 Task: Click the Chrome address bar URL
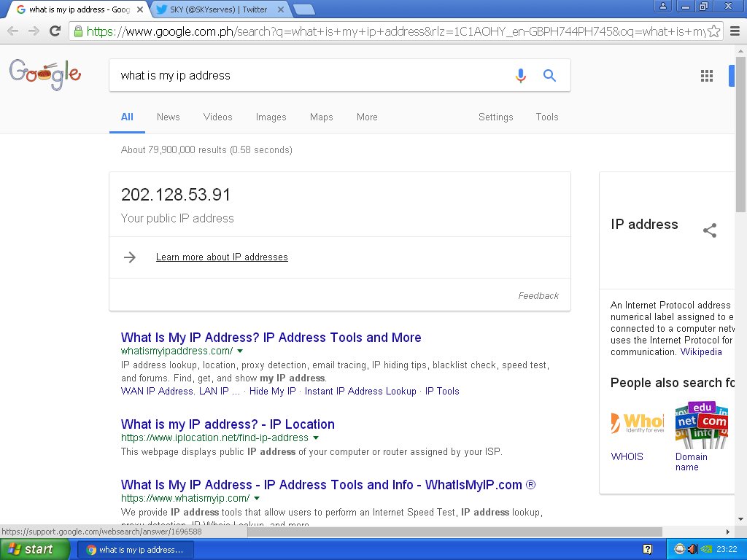point(395,31)
